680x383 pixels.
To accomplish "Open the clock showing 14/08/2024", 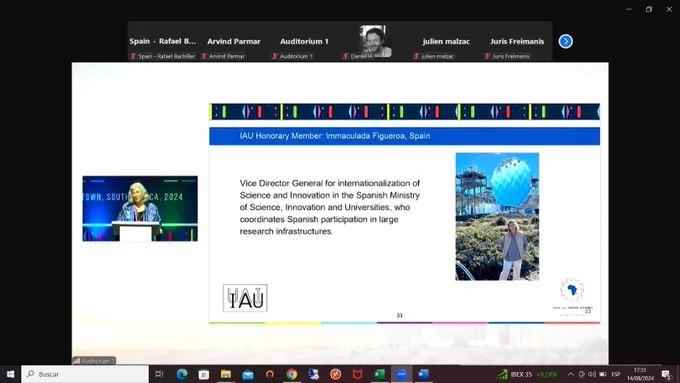I will tap(640, 374).
